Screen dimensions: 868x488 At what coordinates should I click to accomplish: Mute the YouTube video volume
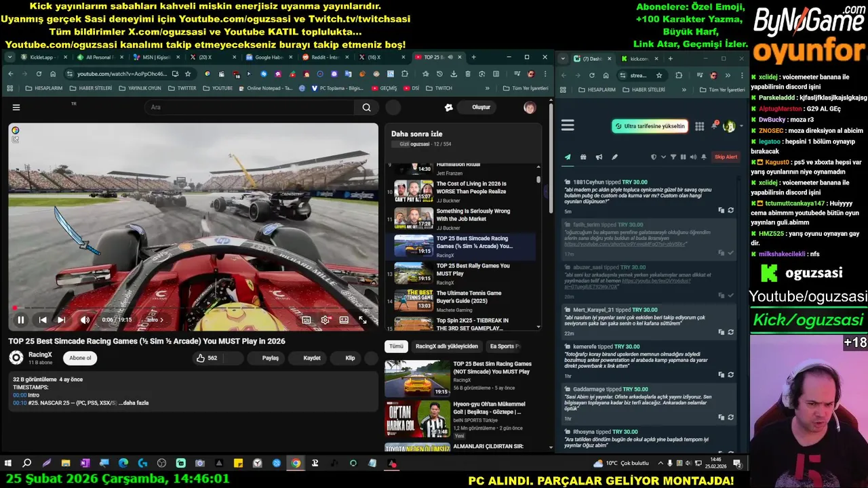click(85, 320)
